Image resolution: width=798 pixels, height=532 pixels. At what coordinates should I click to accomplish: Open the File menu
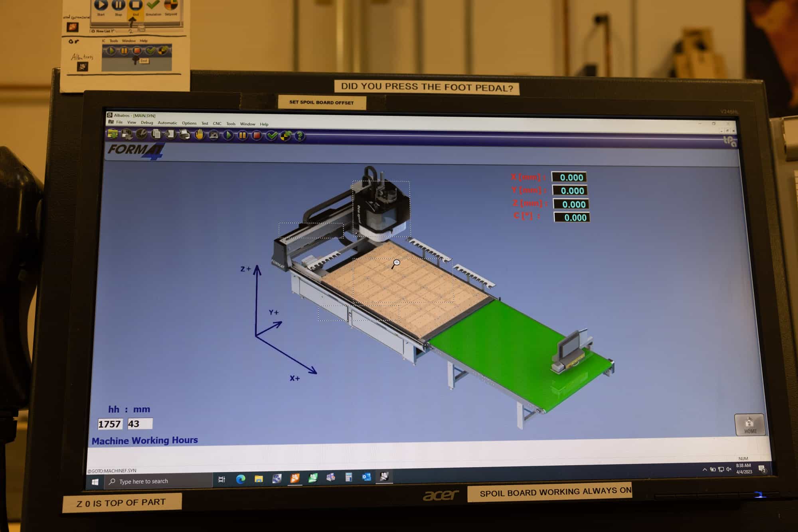click(x=119, y=122)
